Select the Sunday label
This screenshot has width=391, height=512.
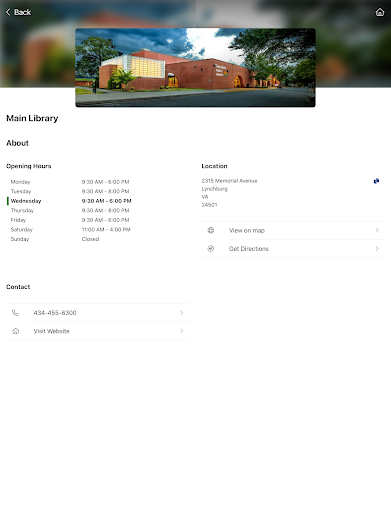coord(20,239)
